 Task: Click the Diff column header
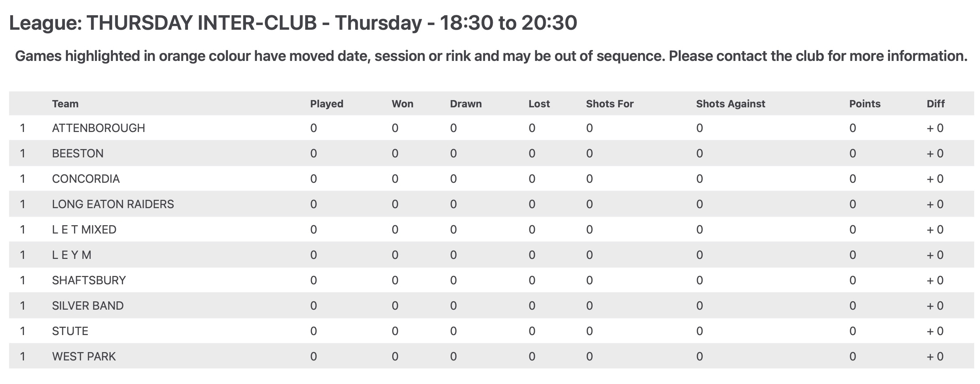pyautogui.click(x=935, y=104)
